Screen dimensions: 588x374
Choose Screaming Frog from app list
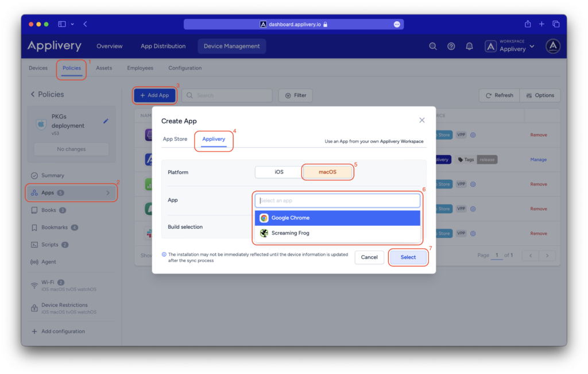[337, 233]
